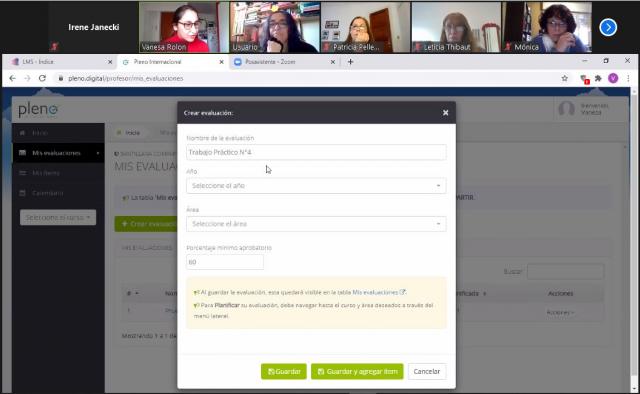640x394 pixels.
Task: Bookmark this page with the star icon
Action: (x=564, y=78)
